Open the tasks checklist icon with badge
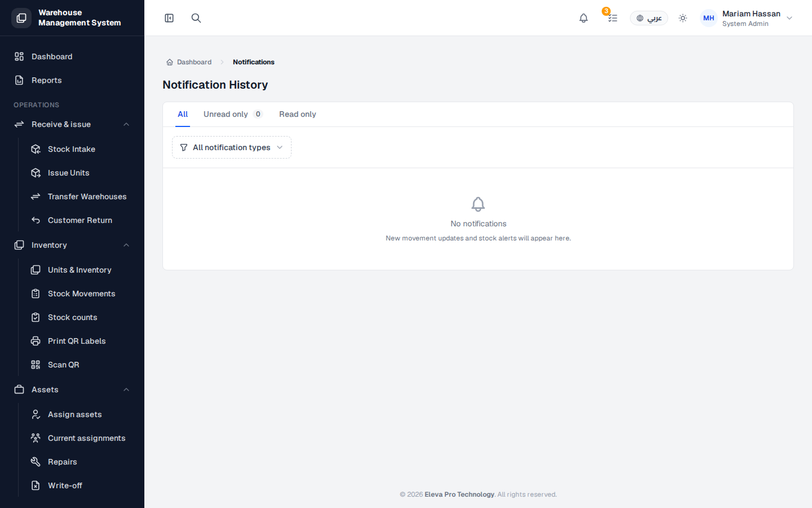The width and height of the screenshot is (812, 508). [612, 18]
